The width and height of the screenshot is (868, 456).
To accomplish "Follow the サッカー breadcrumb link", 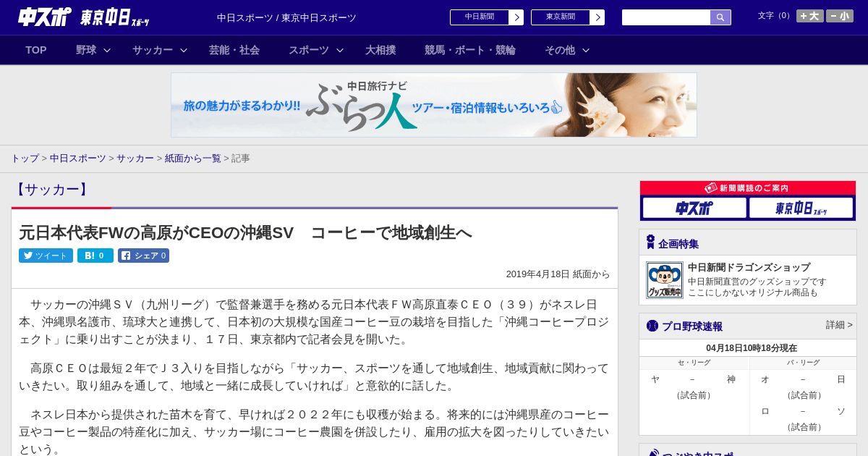I will pos(135,158).
